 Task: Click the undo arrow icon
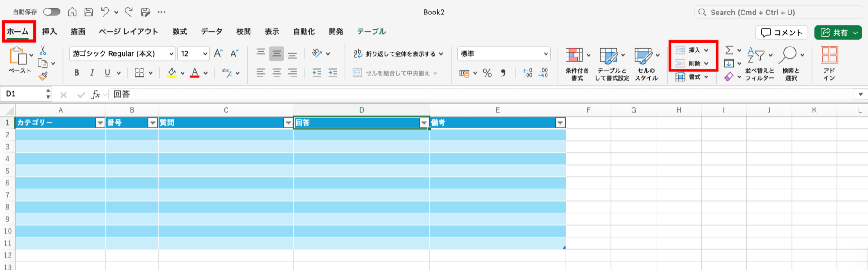(x=105, y=12)
